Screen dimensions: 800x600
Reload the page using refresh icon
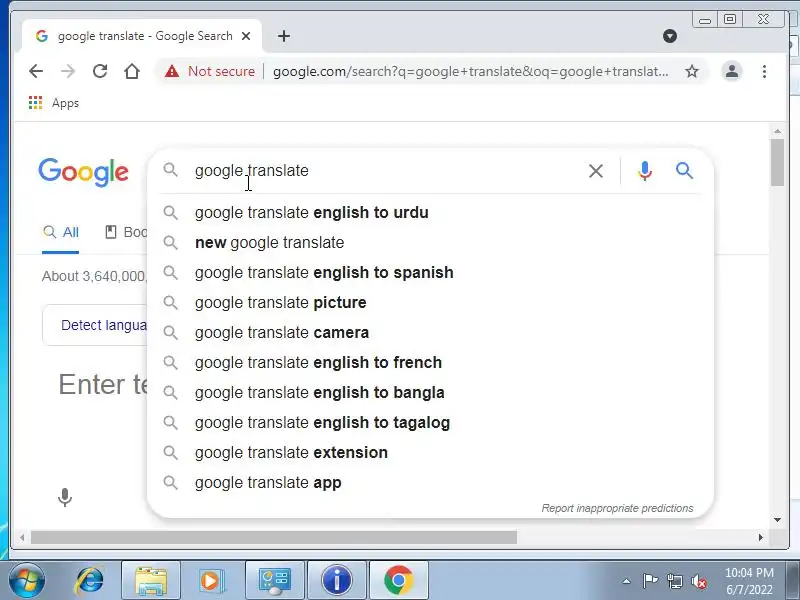pyautogui.click(x=100, y=71)
